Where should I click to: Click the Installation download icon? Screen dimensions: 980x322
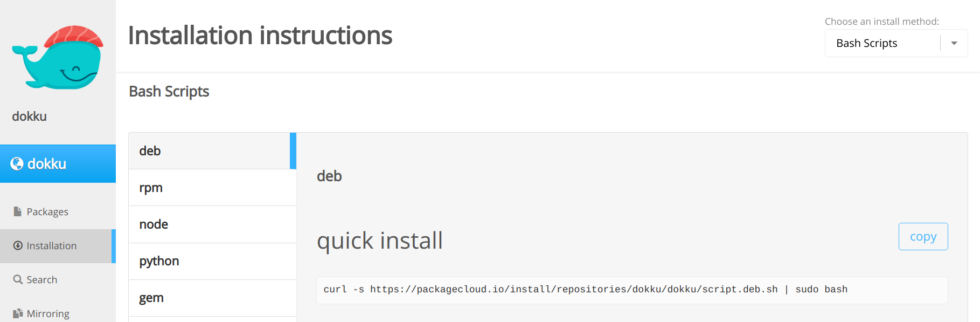coord(18,245)
